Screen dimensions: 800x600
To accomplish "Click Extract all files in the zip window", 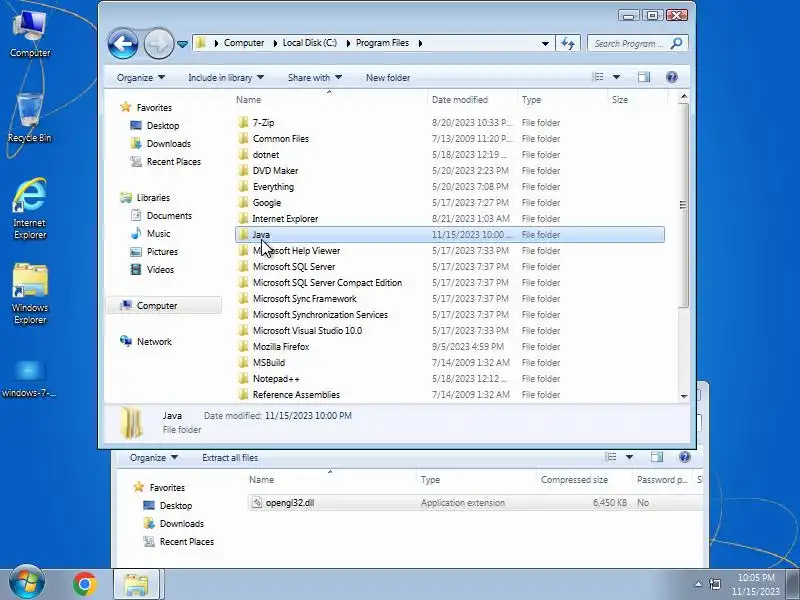I will [x=230, y=458].
